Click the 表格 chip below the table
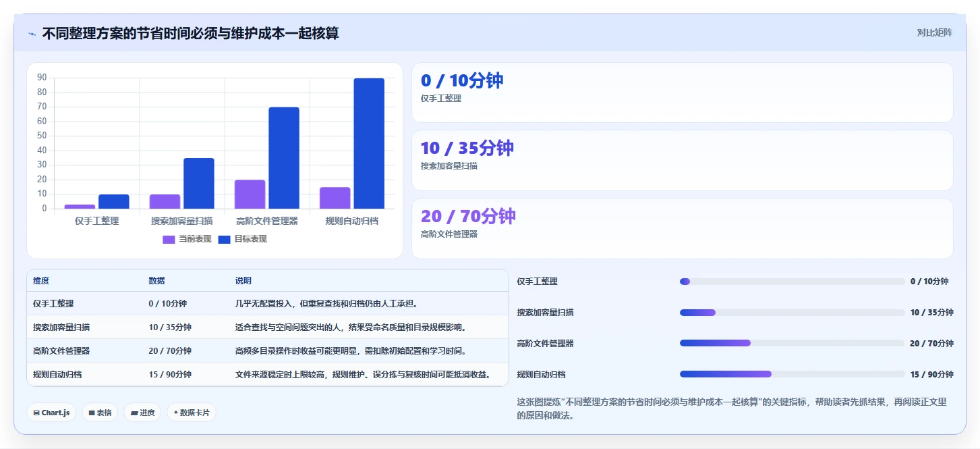 [100, 413]
